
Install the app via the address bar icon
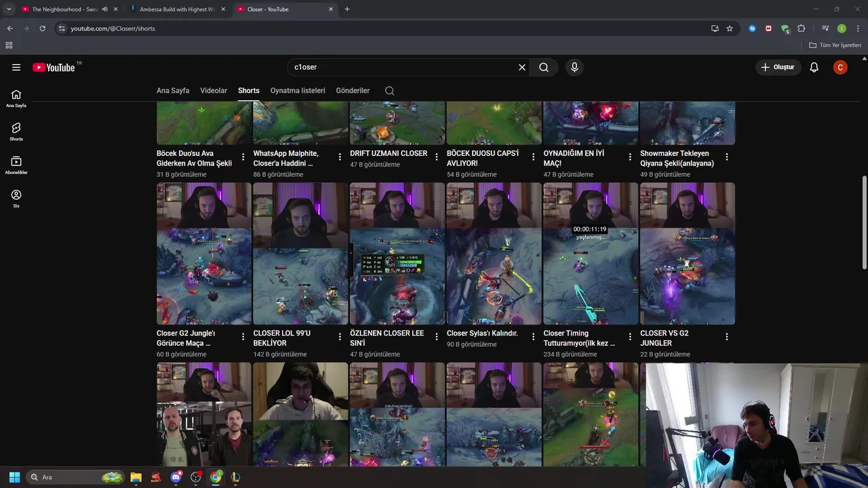click(x=715, y=28)
